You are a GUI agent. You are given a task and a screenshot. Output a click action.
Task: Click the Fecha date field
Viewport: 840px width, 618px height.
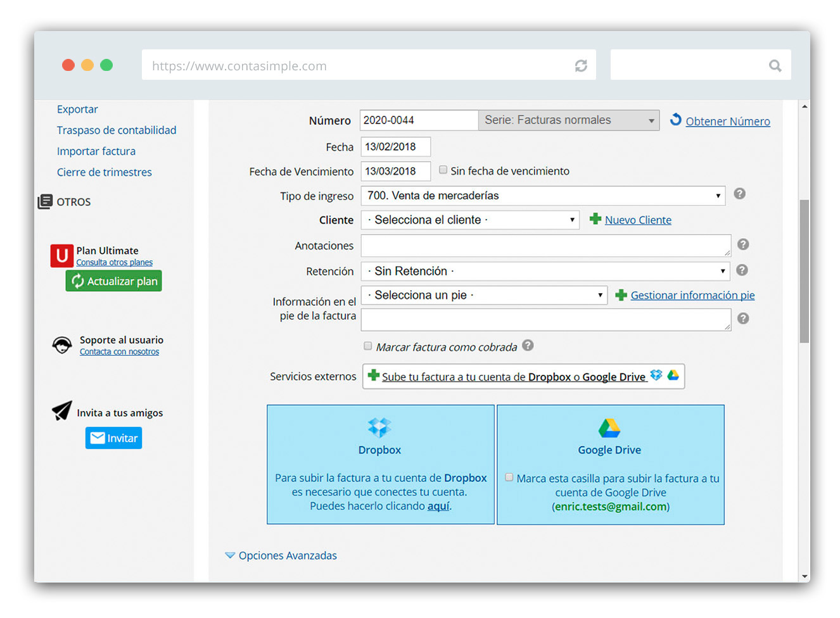click(x=396, y=146)
